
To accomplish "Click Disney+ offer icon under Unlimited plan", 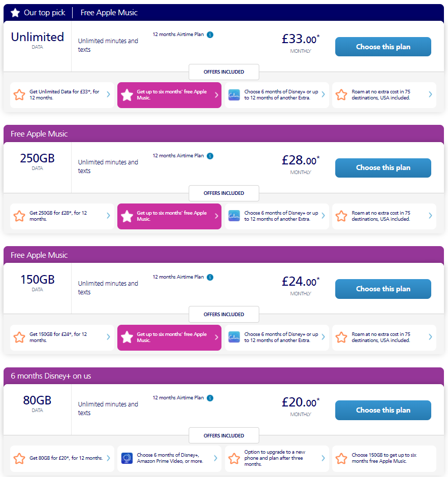I will coord(234,95).
